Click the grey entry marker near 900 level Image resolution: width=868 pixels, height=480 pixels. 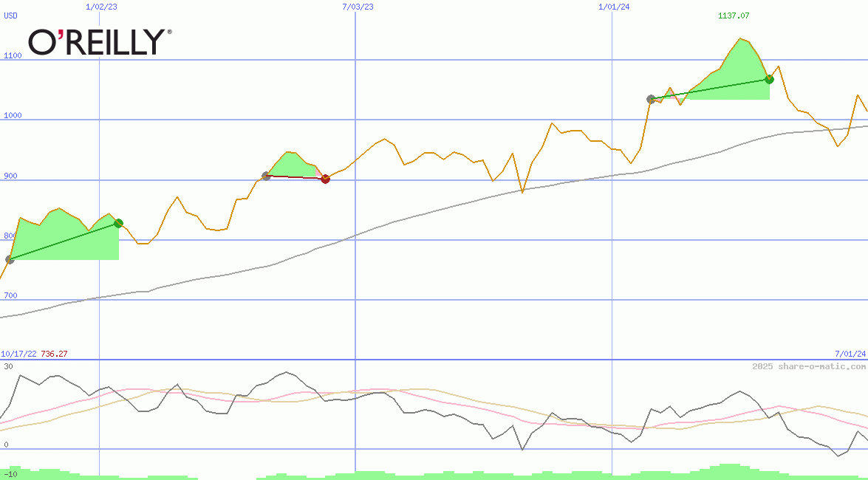point(266,176)
